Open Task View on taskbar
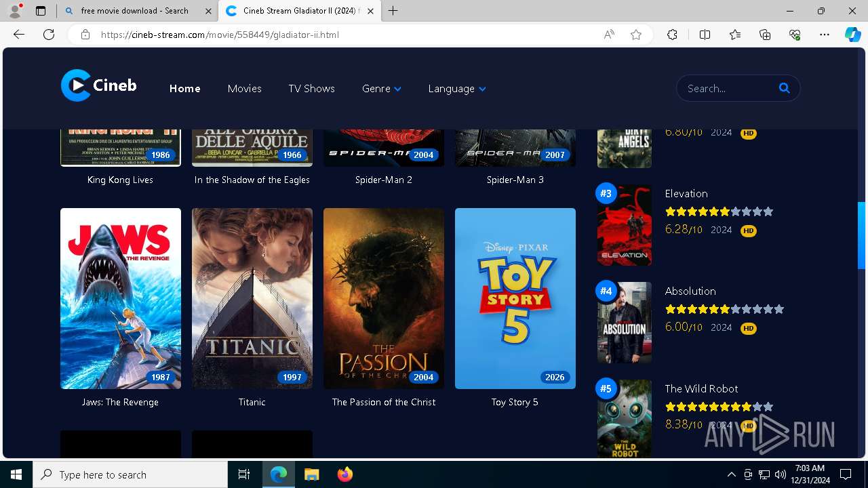Screen dimensions: 868x488 pos(244,474)
